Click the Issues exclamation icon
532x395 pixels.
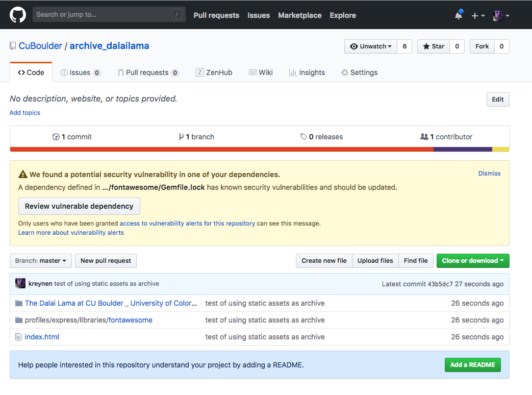64,72
